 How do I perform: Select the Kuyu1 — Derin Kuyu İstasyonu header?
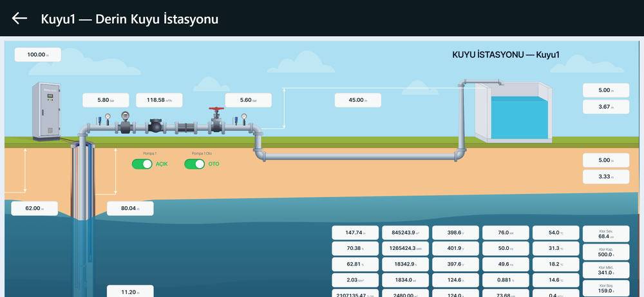[x=129, y=19]
